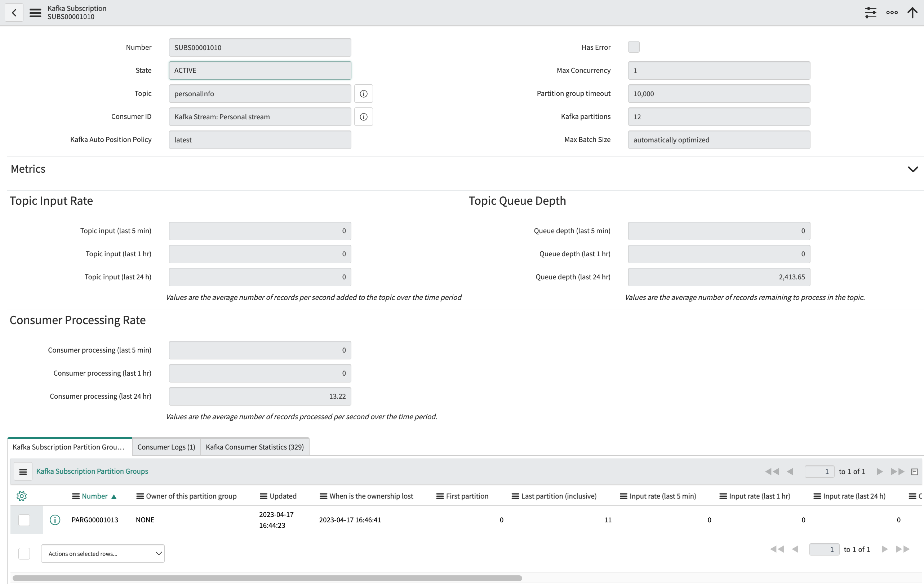Viewport: 924px width, 584px height.
Task: Go to last page in bottom pagination
Action: tap(902, 549)
